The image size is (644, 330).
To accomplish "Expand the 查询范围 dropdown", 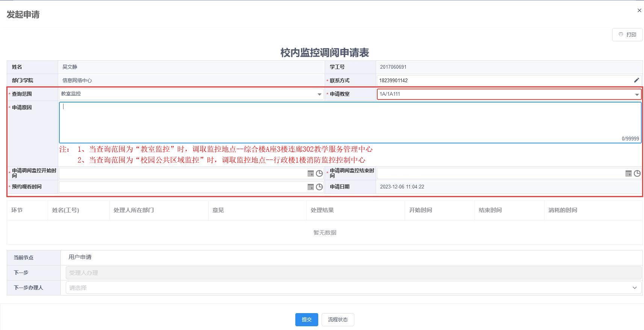I will coord(319,94).
